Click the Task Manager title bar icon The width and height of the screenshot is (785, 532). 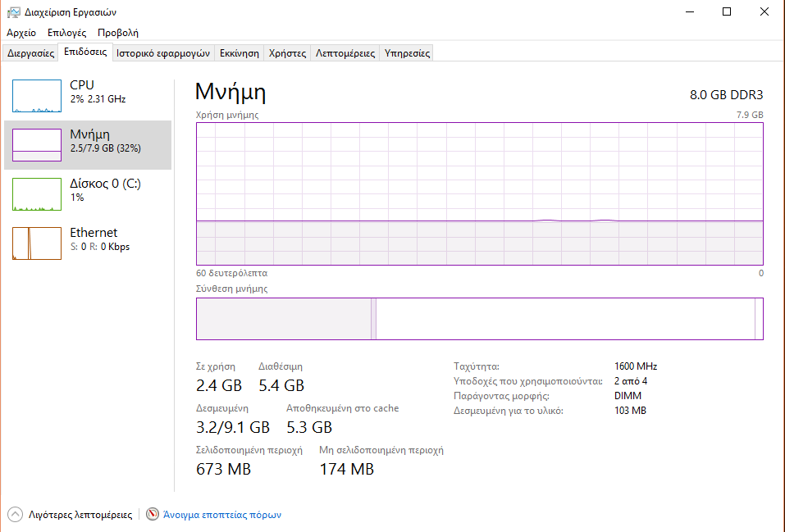click(x=14, y=12)
